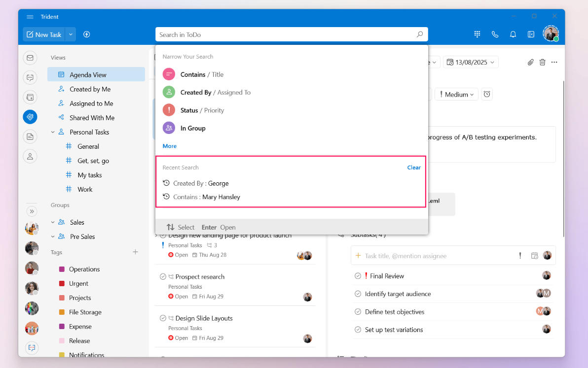Select Contains / Title search filter

pos(292,74)
